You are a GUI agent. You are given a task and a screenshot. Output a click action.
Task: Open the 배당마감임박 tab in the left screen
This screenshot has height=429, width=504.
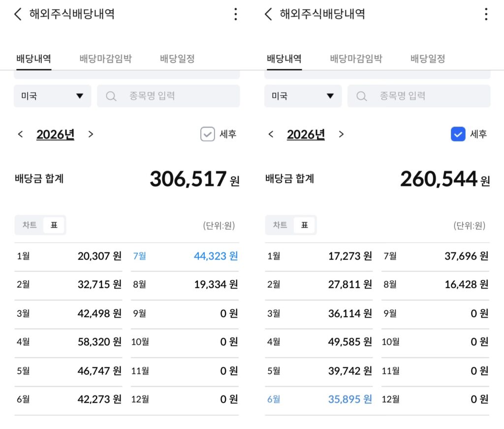point(106,59)
